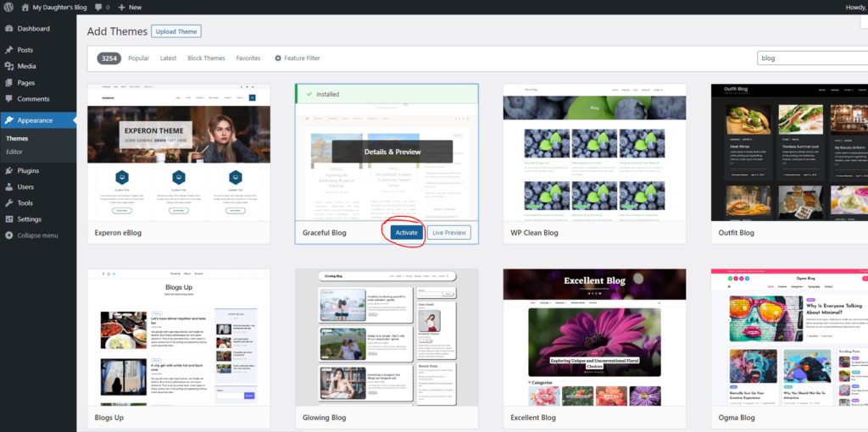868x432 pixels.
Task: Click the theme search field containing blog
Action: (810, 58)
